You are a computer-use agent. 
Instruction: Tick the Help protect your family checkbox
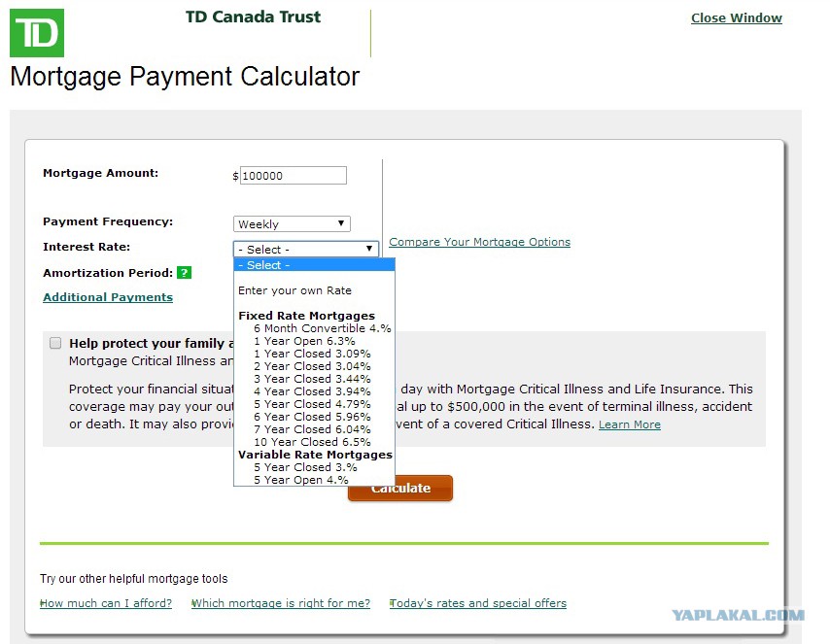coord(55,343)
